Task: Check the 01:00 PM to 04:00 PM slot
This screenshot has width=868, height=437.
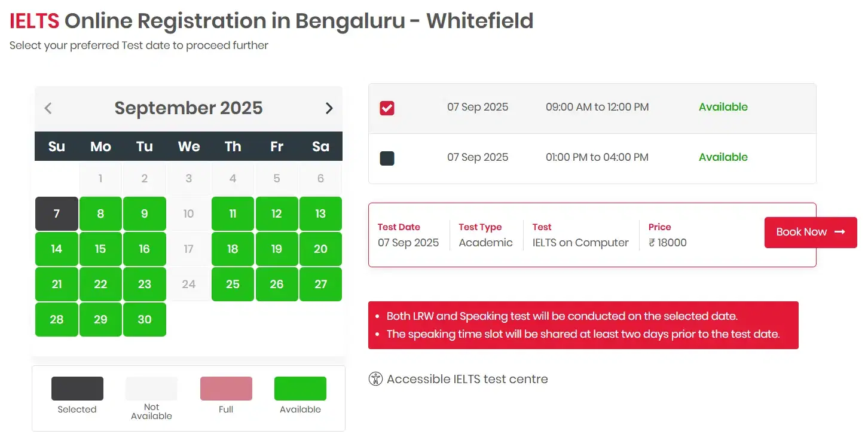Action: coord(387,157)
